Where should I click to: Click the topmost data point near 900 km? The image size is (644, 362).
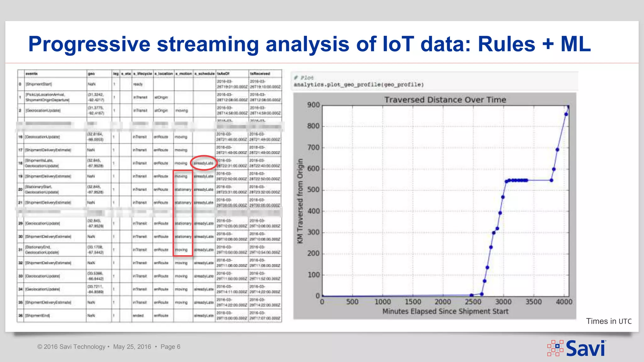(x=568, y=107)
